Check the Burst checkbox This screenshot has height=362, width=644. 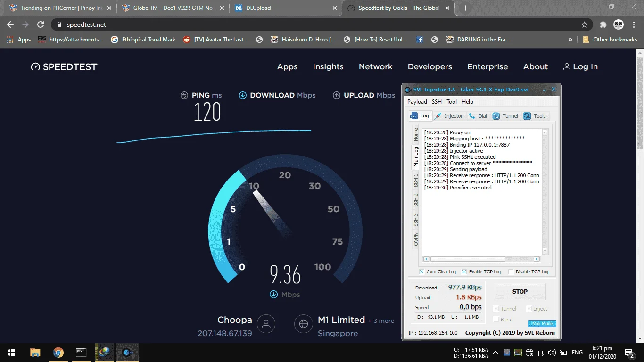(x=496, y=320)
